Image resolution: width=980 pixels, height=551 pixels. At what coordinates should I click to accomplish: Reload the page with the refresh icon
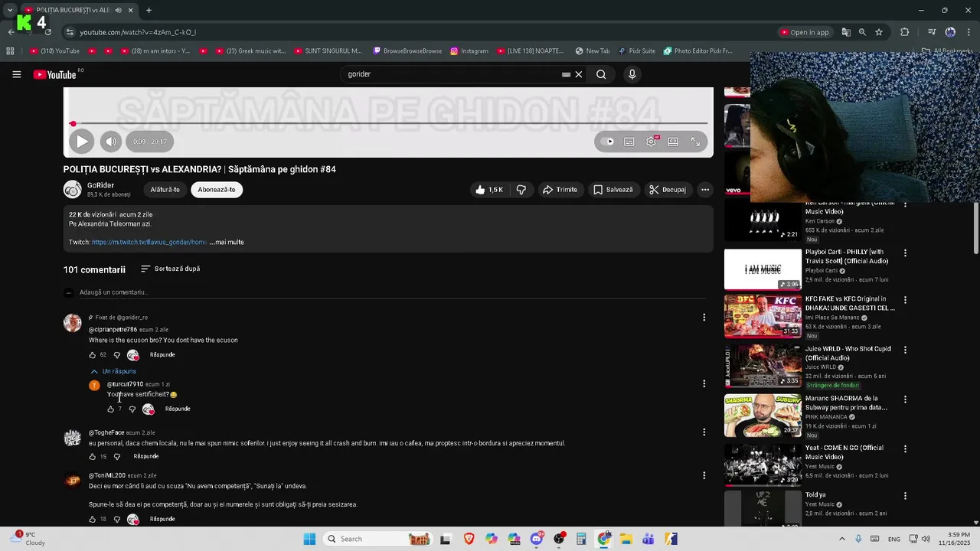[47, 32]
